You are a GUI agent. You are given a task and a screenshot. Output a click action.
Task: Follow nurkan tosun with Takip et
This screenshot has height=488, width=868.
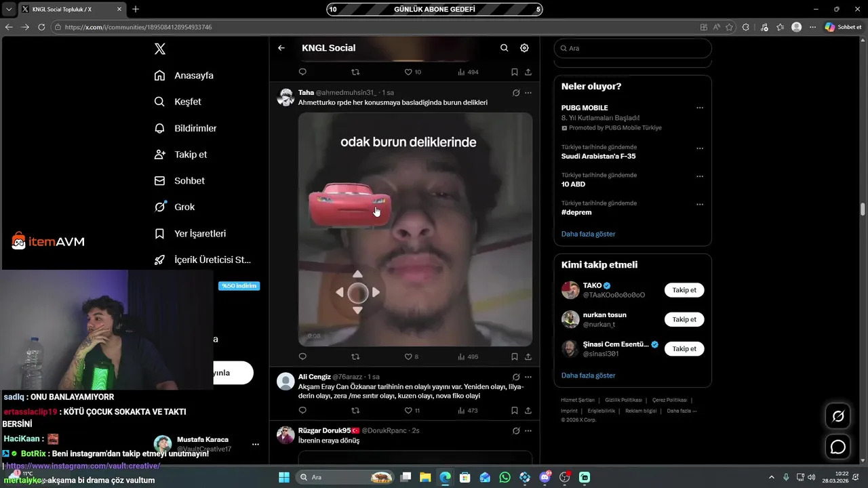(684, 319)
